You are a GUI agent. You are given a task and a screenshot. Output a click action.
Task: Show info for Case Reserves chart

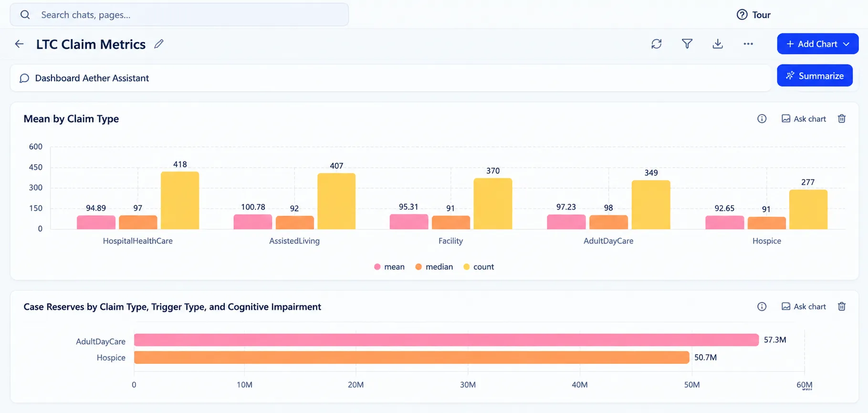[x=762, y=307]
